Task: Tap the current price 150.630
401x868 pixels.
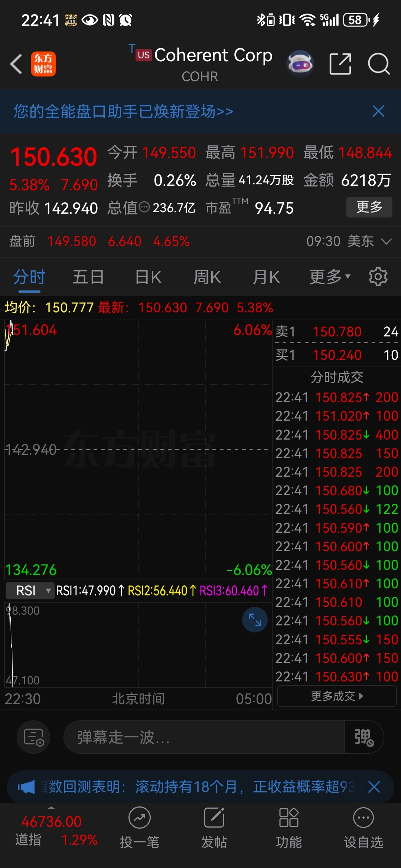Action: (53, 157)
